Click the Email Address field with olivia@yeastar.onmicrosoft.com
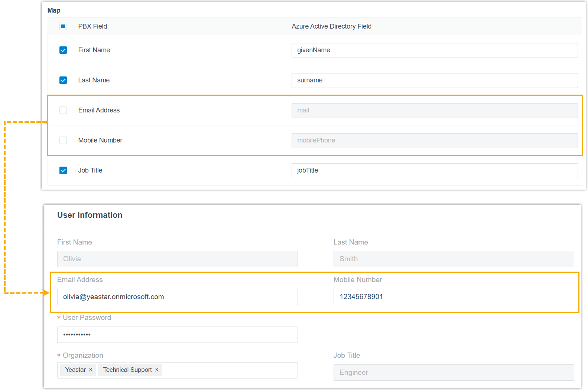This screenshot has width=588, height=390. (177, 297)
